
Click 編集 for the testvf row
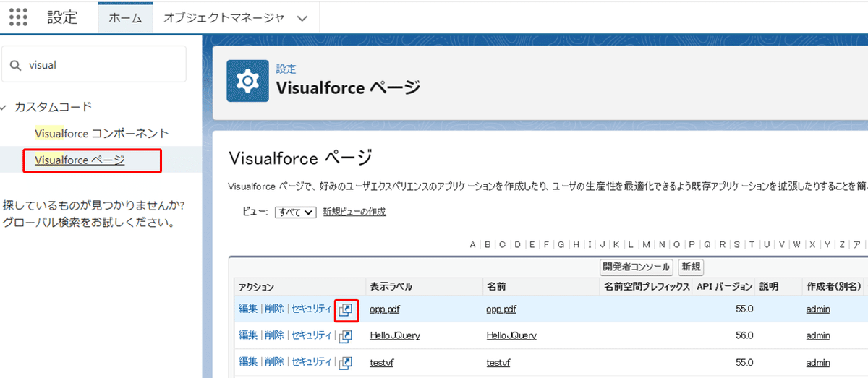(x=248, y=361)
